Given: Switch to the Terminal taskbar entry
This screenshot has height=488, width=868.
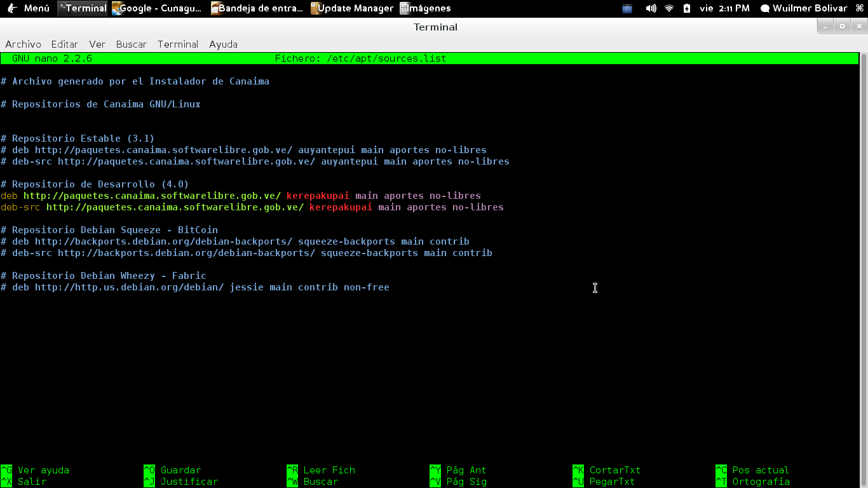Looking at the screenshot, I should point(83,8).
